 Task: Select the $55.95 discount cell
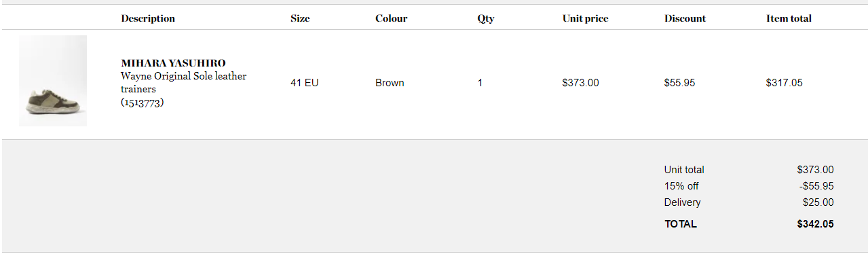679,83
